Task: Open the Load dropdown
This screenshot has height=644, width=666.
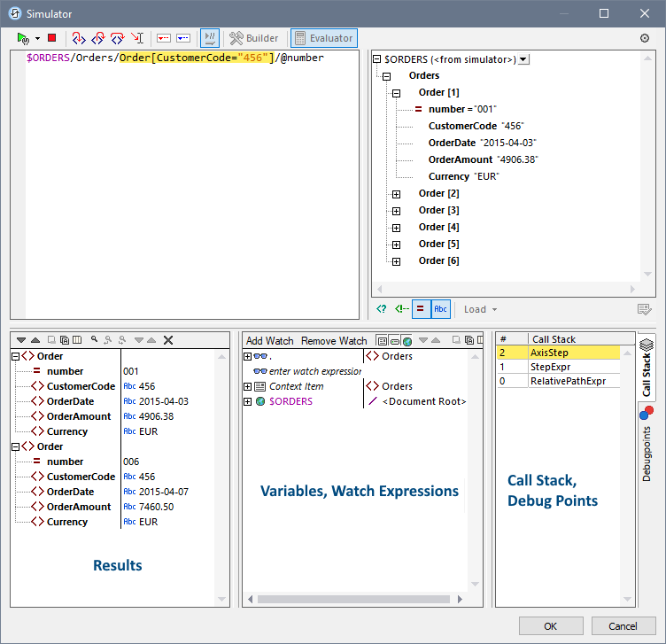Action: [x=480, y=309]
